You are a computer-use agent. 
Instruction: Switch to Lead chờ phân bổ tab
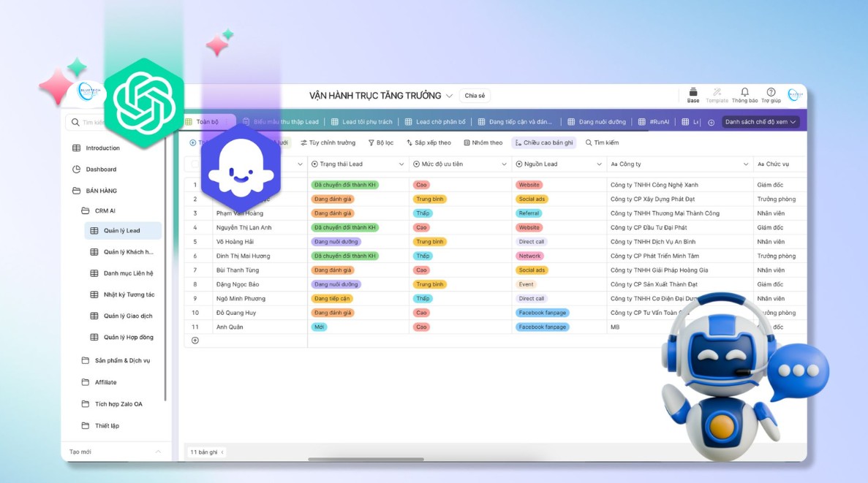435,122
